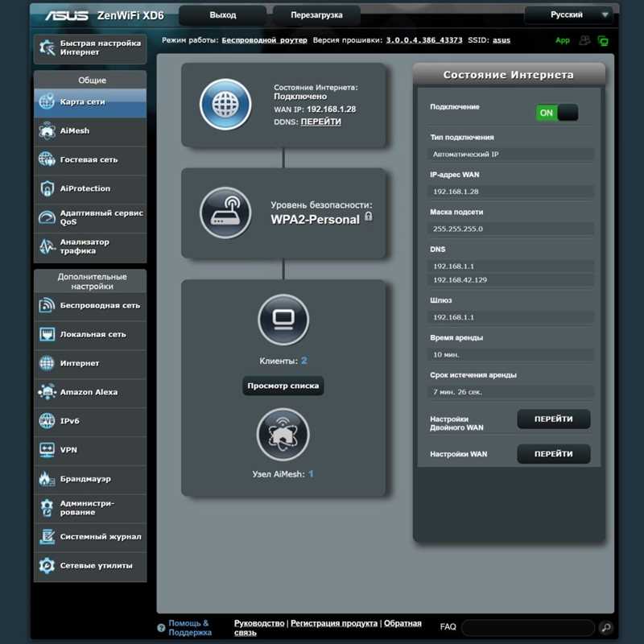The image size is (644, 644).
Task: Click the quick Internet setup wizard icon
Action: tap(47, 47)
